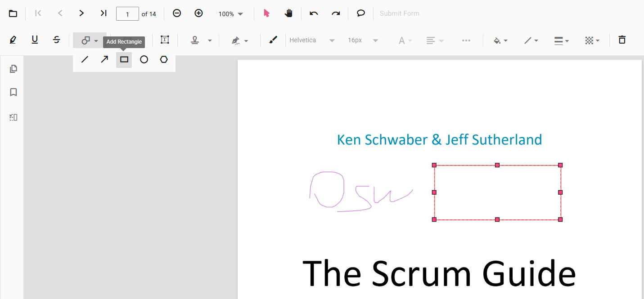The height and width of the screenshot is (299, 644).
Task: Click the page number input field
Action: (x=127, y=14)
